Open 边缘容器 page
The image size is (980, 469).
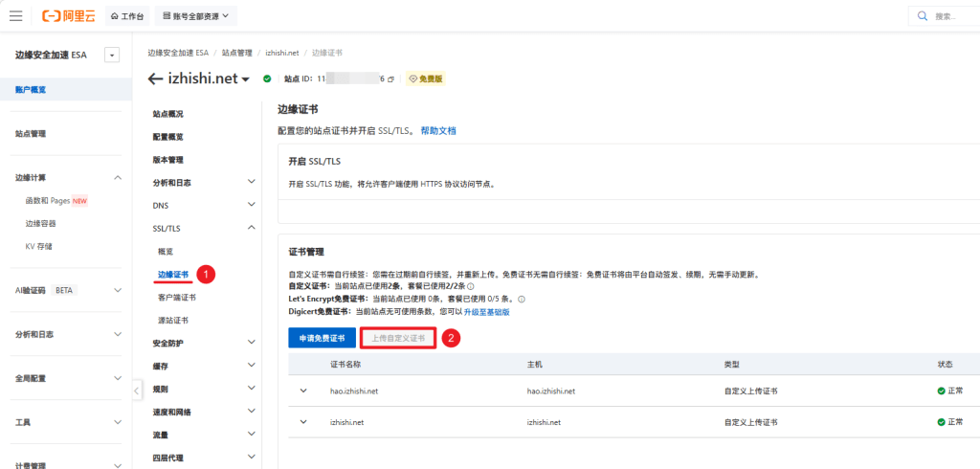click(40, 223)
